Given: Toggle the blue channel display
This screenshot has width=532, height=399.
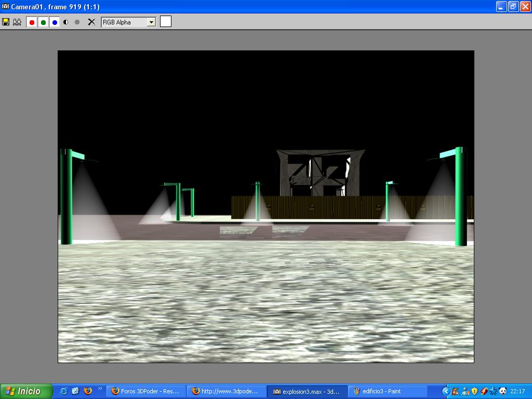Looking at the screenshot, I should 55,22.
